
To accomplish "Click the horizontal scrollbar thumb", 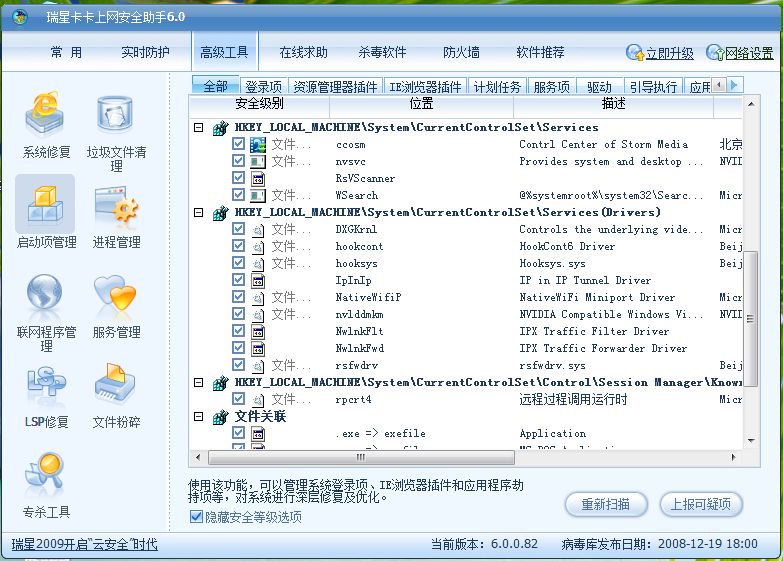I will coord(361,457).
